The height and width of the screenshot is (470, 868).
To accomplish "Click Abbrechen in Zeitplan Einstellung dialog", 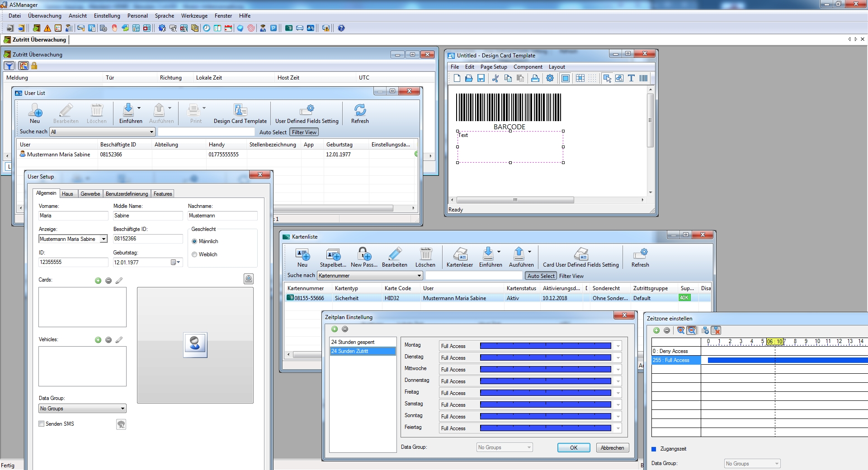I will click(612, 448).
